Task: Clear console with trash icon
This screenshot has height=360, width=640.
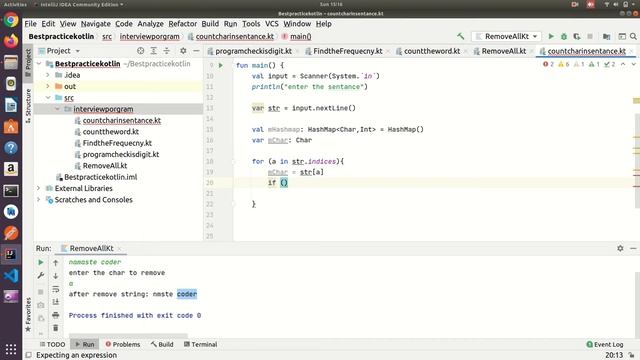Action: tap(56, 328)
